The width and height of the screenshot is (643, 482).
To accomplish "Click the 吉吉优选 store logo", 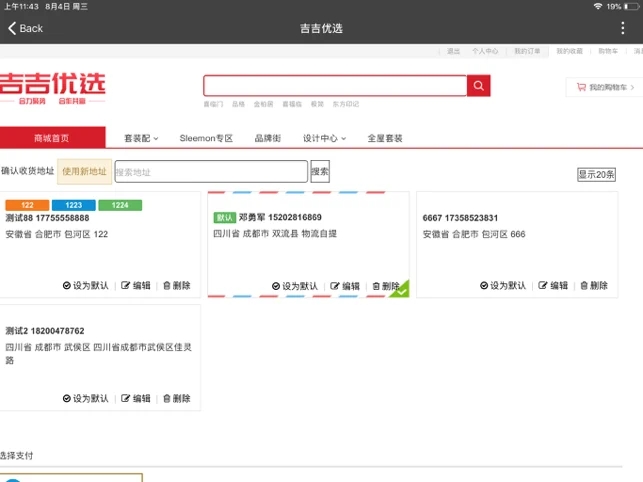I will tap(52, 87).
